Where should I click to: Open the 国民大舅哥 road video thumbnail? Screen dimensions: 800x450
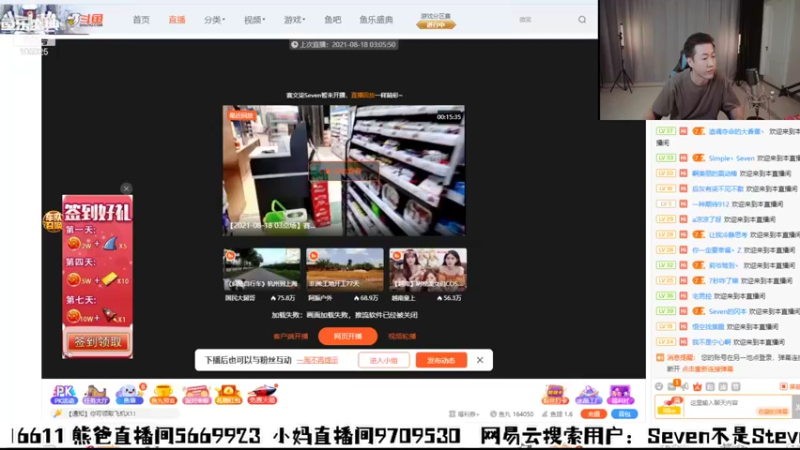pos(262,269)
